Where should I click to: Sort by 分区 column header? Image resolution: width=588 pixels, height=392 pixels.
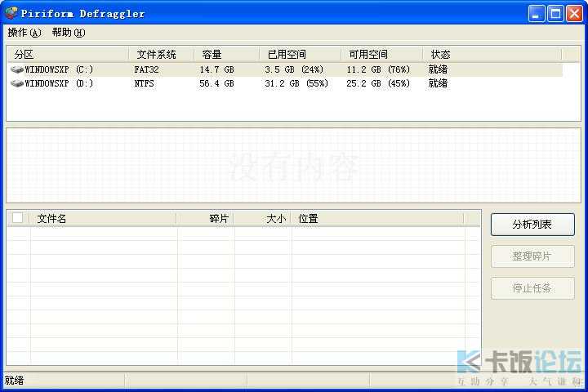point(69,55)
